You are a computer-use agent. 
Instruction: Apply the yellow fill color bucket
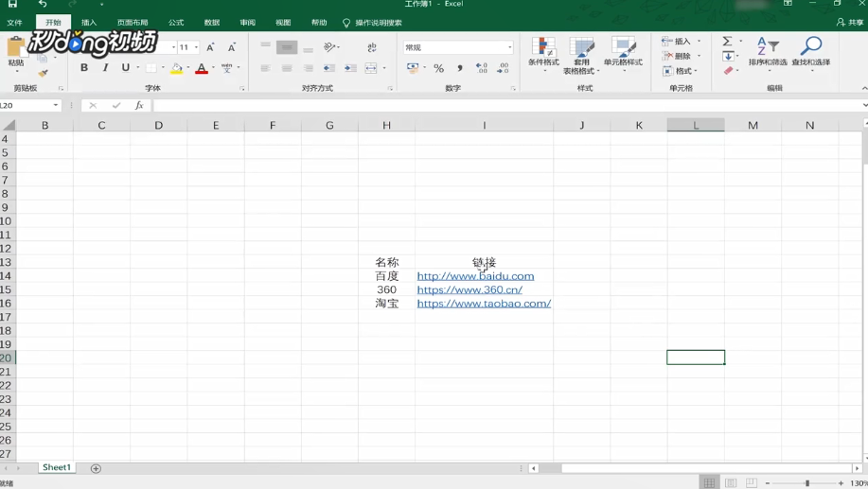[x=177, y=69]
